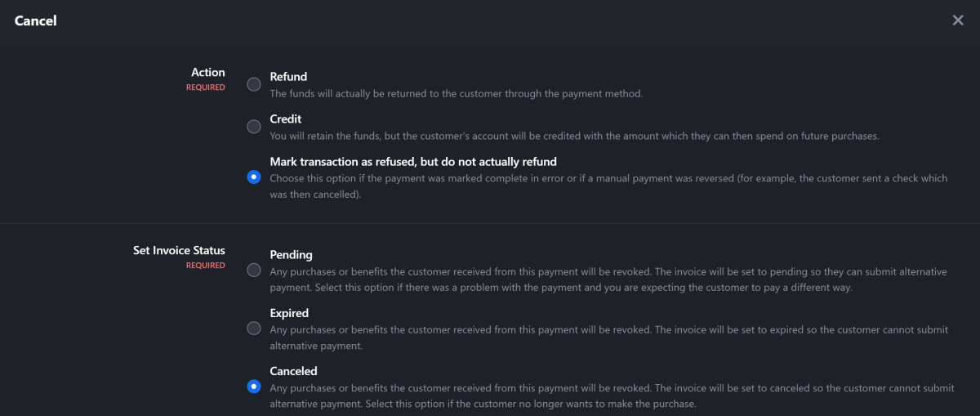Click the description mentioning a cancelled check
Screen dimensions: 980x416
click(x=609, y=186)
